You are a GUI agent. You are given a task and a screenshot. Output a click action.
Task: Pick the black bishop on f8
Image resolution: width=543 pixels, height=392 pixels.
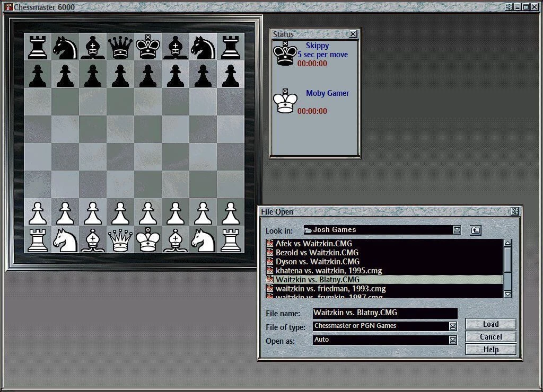click(176, 47)
